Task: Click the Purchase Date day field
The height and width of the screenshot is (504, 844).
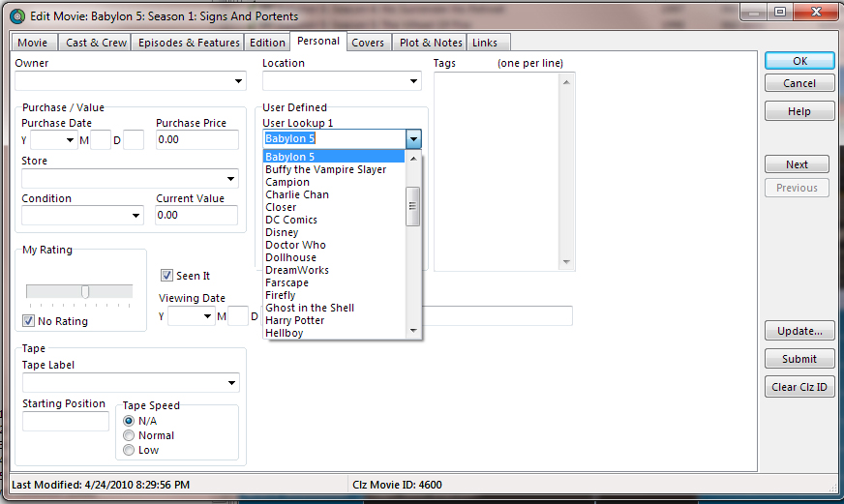Action: (x=134, y=140)
